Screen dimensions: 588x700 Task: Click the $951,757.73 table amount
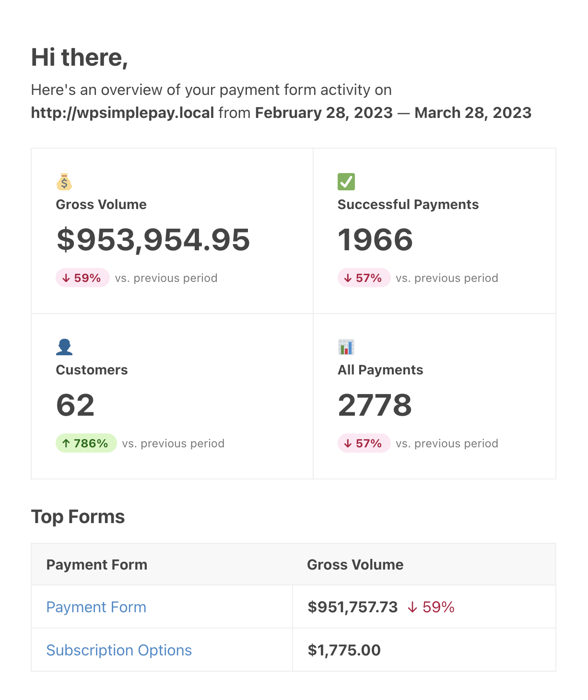click(x=353, y=607)
